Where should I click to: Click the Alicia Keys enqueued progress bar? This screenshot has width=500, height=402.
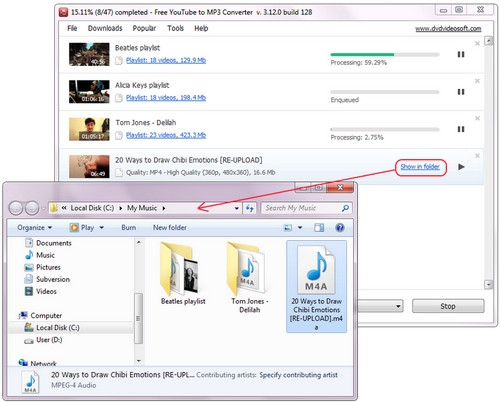click(x=385, y=92)
